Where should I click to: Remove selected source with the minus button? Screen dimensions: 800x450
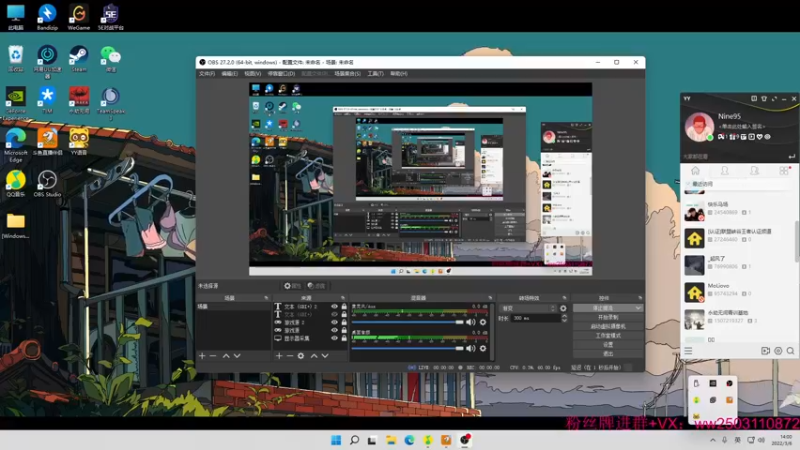pyautogui.click(x=290, y=356)
